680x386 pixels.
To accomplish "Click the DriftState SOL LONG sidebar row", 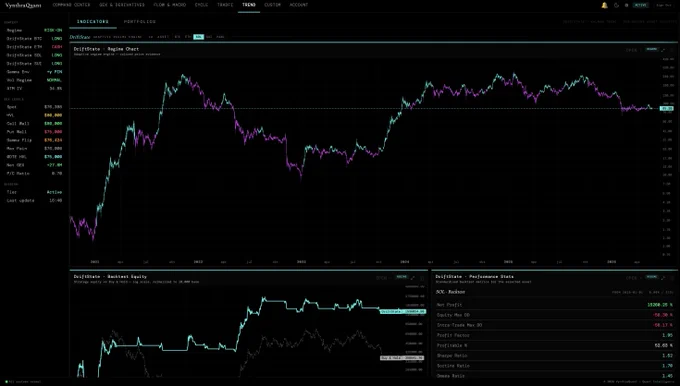I will pos(34,55).
